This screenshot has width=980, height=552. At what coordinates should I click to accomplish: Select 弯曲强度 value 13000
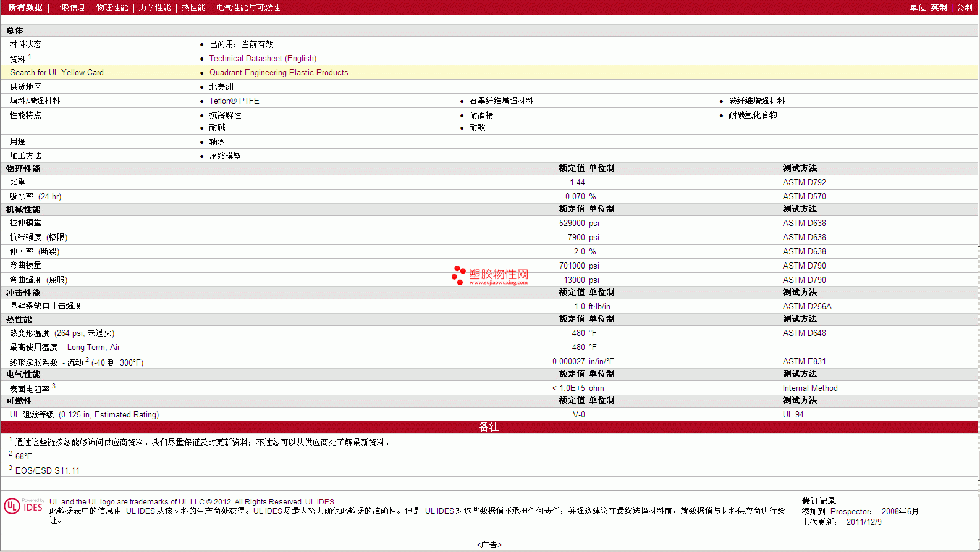(x=575, y=280)
